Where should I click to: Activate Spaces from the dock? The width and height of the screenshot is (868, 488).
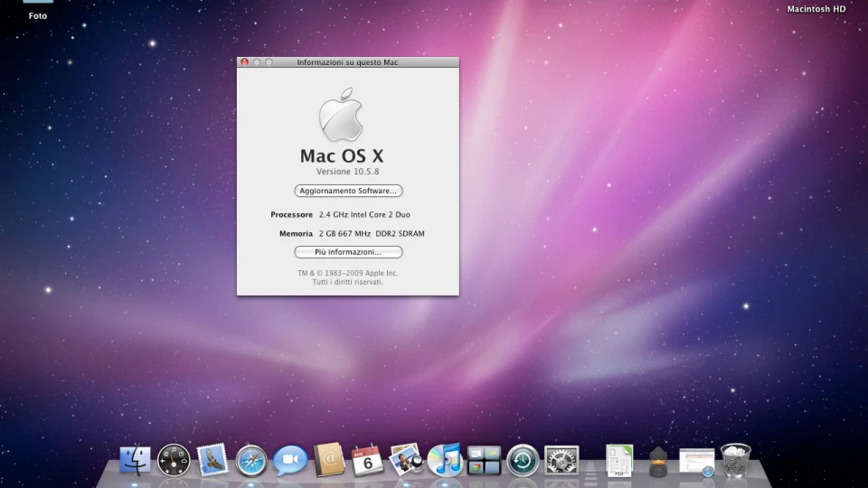[x=484, y=460]
